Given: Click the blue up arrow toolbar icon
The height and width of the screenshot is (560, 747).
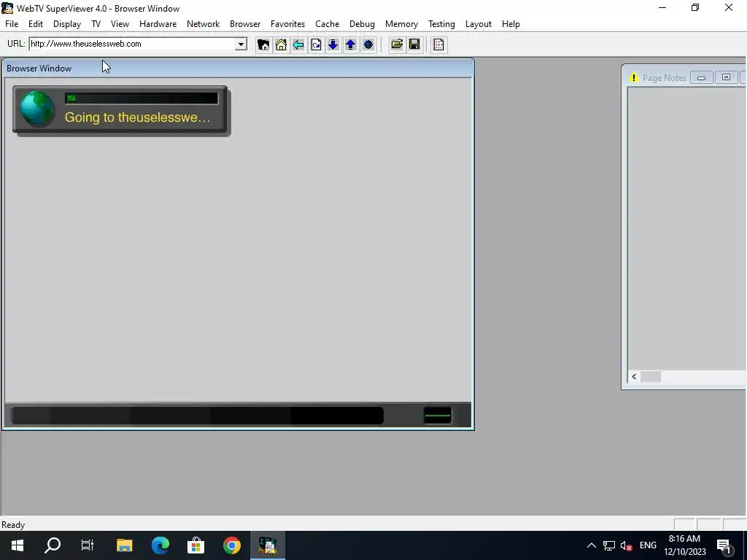Looking at the screenshot, I should 351,44.
